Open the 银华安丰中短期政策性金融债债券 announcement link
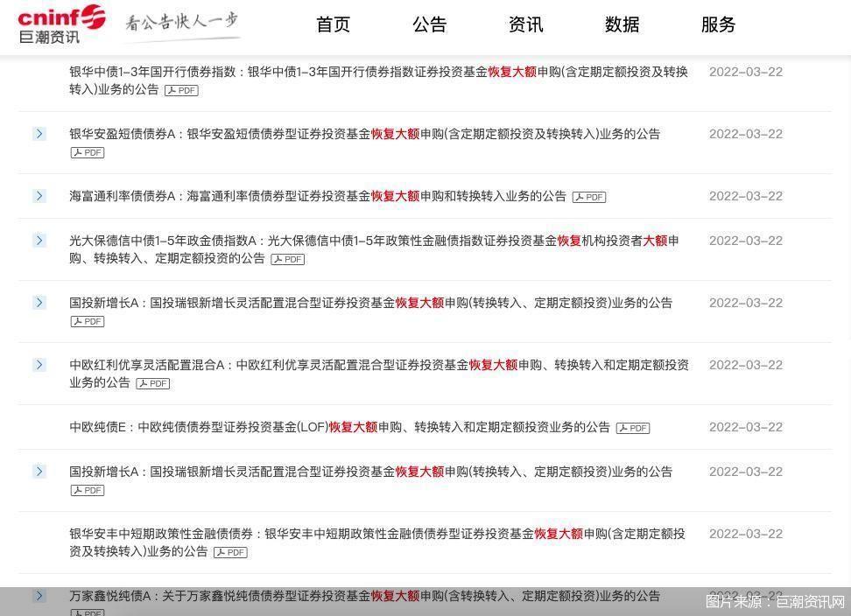 coord(376,542)
